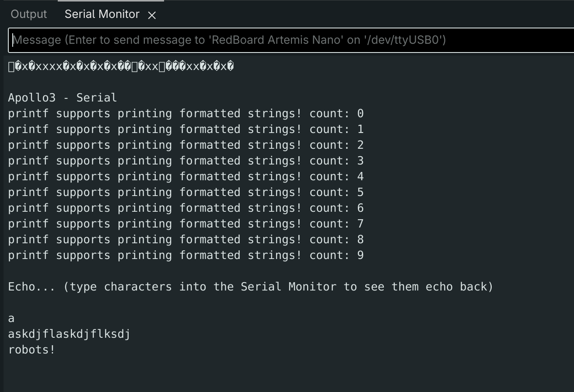Click the printf line with count: 1
The width and height of the screenshot is (574, 392).
[x=186, y=129]
